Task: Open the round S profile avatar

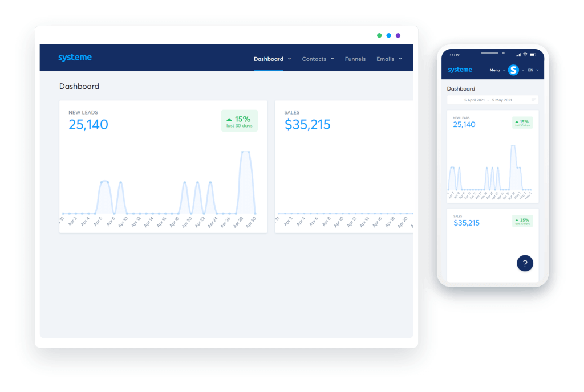Action: [x=513, y=70]
